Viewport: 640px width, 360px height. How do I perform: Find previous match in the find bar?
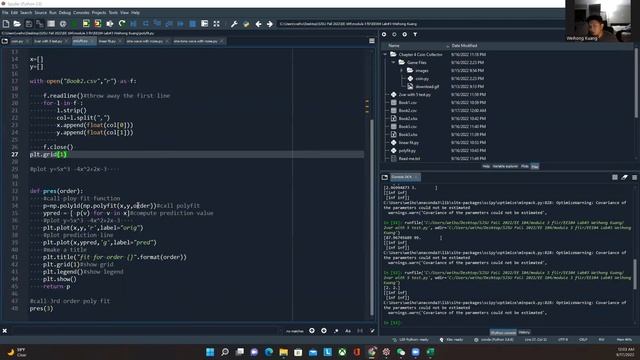pyautogui.click(x=312, y=331)
